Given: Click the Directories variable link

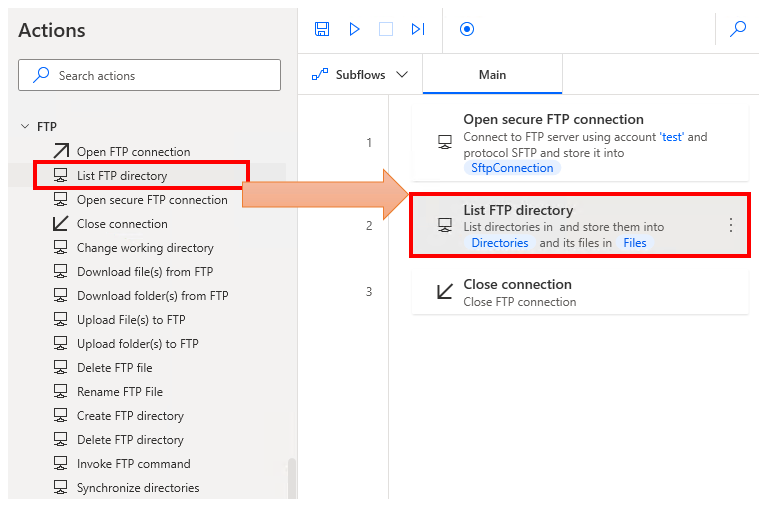Looking at the screenshot, I should tap(500, 243).
